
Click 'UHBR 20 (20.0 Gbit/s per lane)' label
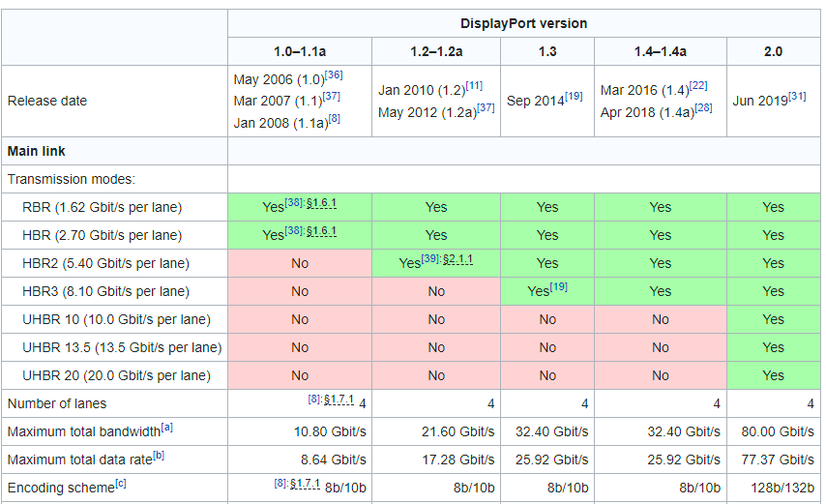tap(116, 375)
